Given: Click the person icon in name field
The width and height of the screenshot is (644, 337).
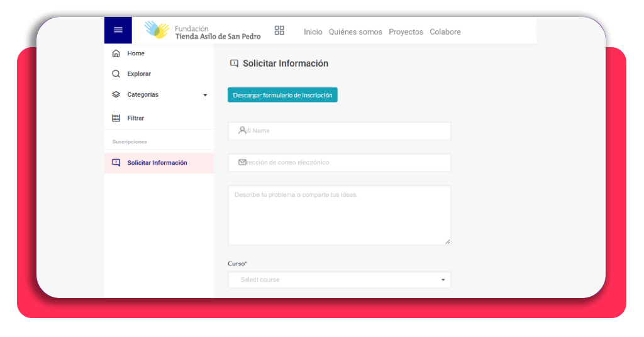Looking at the screenshot, I should tap(242, 130).
